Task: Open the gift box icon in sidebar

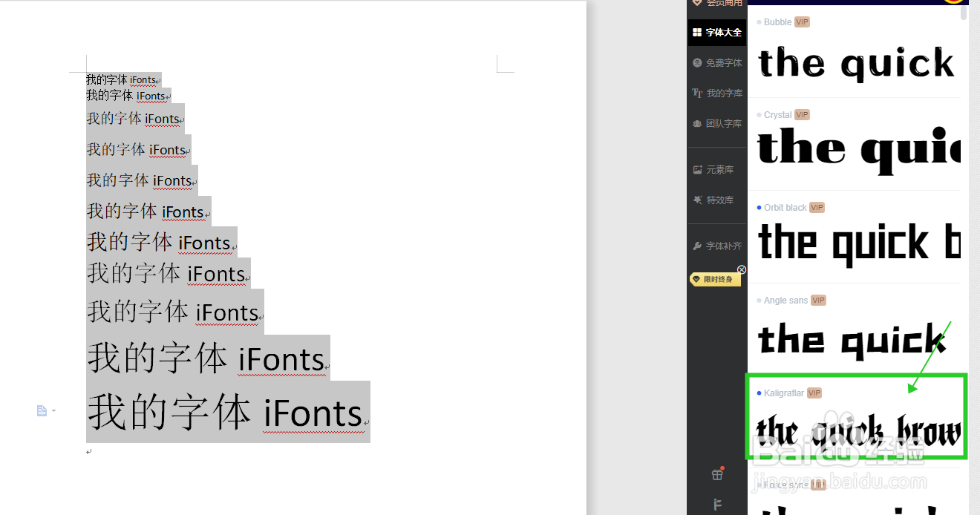Action: pos(717,474)
